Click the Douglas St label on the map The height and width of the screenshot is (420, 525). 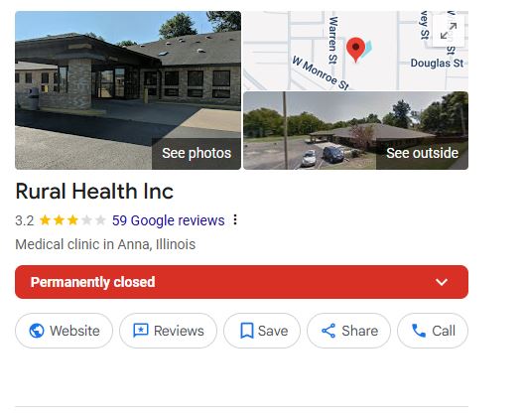(437, 63)
